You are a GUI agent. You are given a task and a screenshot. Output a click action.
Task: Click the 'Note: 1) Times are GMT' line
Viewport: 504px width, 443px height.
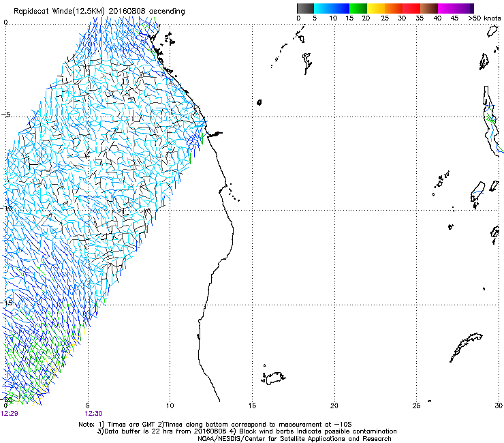tap(215, 425)
